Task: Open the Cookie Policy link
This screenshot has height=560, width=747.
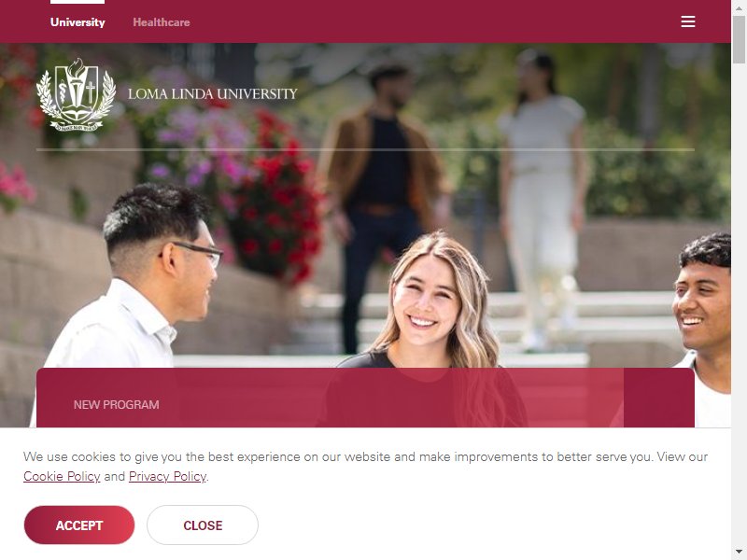Action: pos(62,476)
